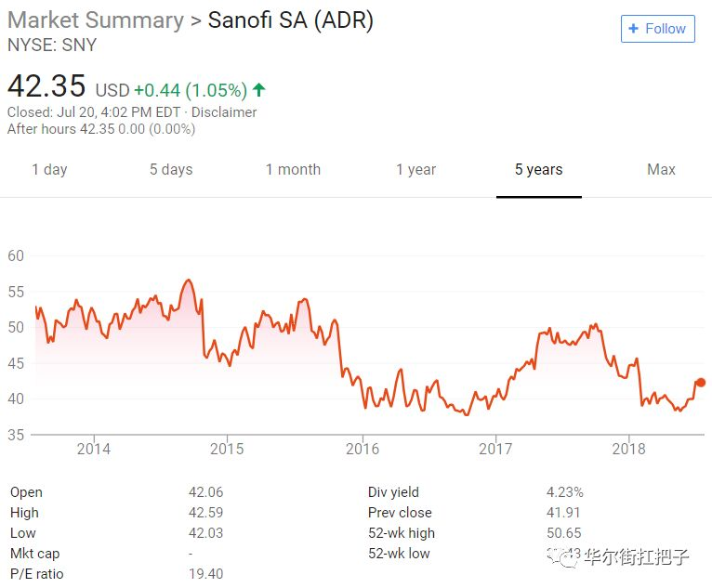Switch to the 5 days tab

171,169
